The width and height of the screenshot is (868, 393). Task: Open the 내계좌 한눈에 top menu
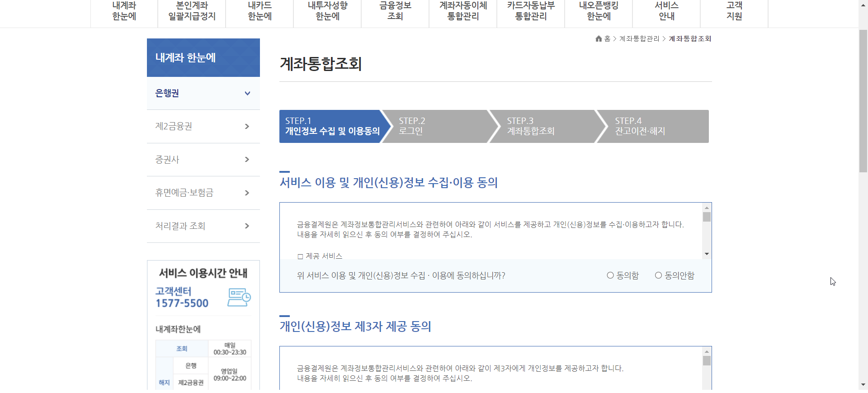point(124,11)
